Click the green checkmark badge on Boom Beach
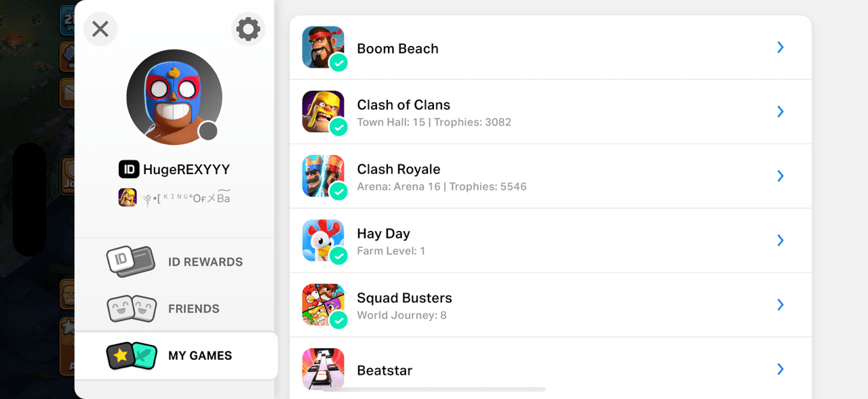 pyautogui.click(x=338, y=63)
